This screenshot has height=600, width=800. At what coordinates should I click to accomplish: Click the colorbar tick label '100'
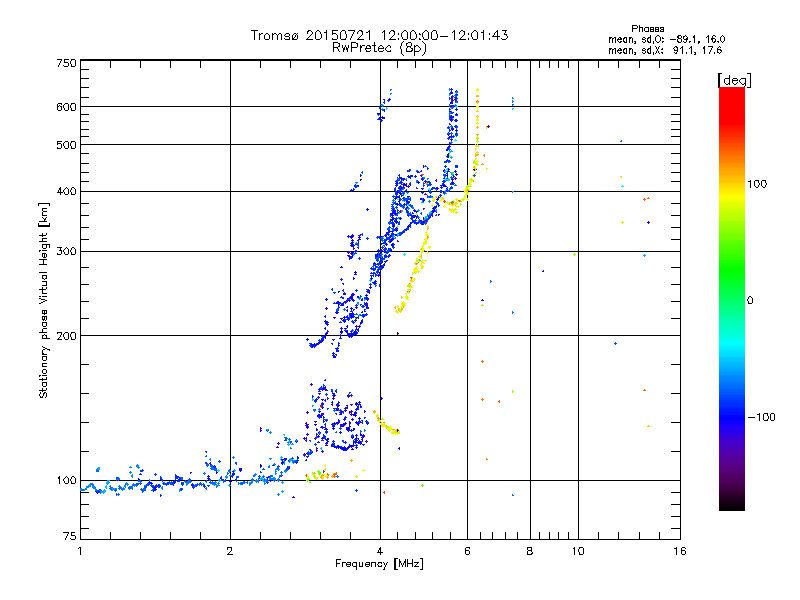point(757,184)
